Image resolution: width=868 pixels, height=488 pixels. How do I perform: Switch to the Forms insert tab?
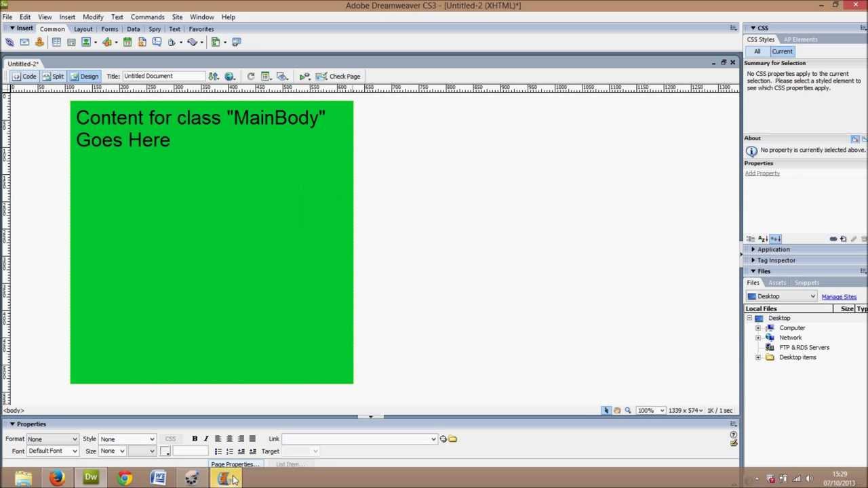pos(109,29)
